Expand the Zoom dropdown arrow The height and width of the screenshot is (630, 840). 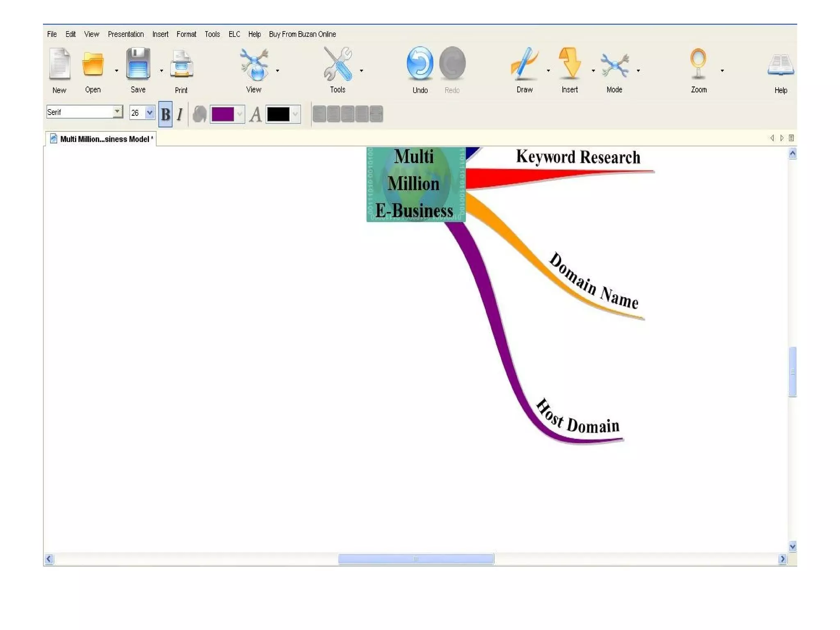point(722,71)
